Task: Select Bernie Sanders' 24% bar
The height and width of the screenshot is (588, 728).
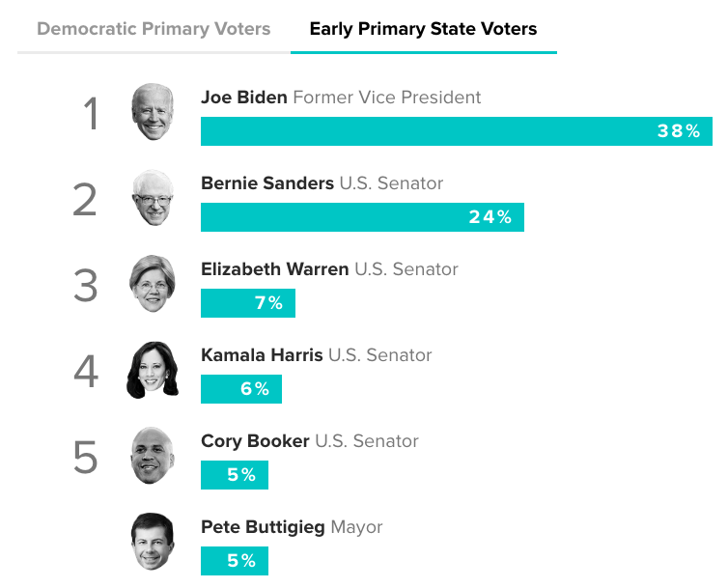Action: click(362, 217)
